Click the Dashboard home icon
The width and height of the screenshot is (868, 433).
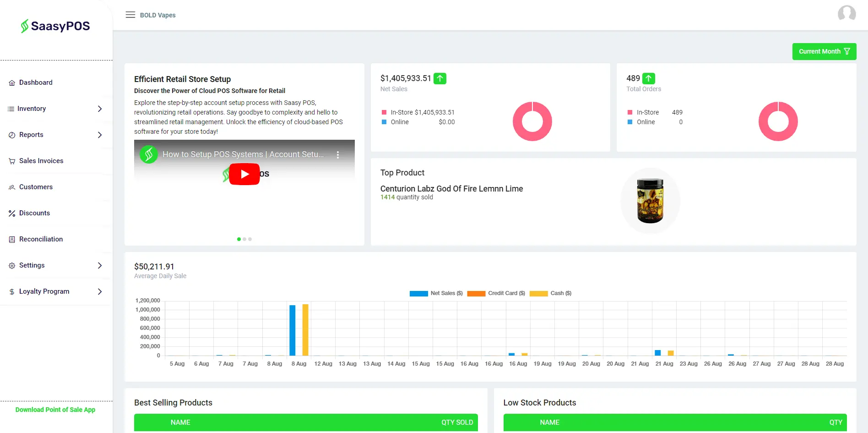pos(12,83)
